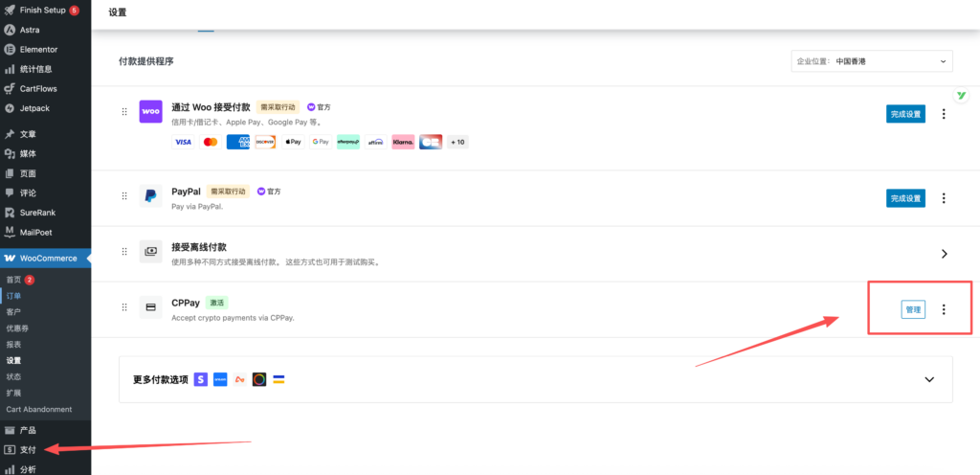Click the PayPal logo icon
Image resolution: width=980 pixels, height=475 pixels.
coord(150,196)
